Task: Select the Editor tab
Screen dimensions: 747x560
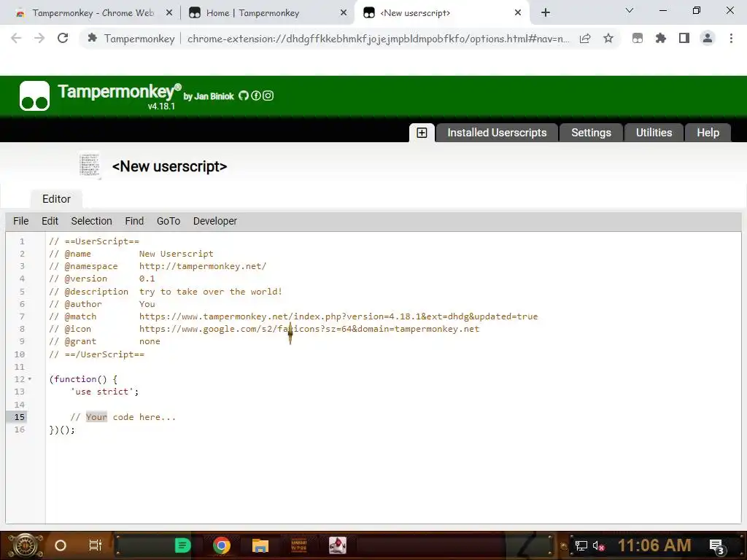Action: (56, 199)
